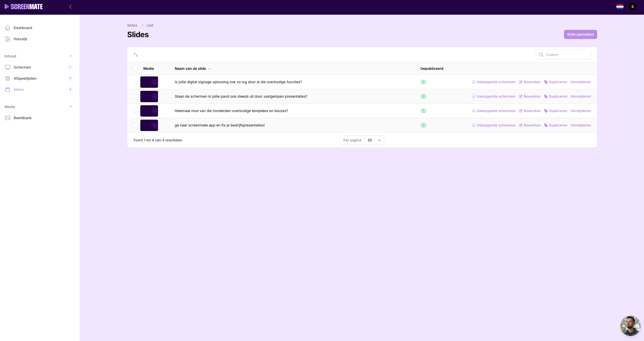Open the Per pagina 50 dropdown
The height and width of the screenshot is (341, 644).
coord(374,140)
